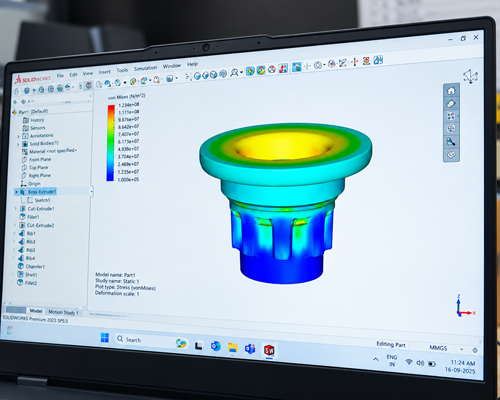Collapse the Boss-Extrude1 feature

tap(16, 192)
